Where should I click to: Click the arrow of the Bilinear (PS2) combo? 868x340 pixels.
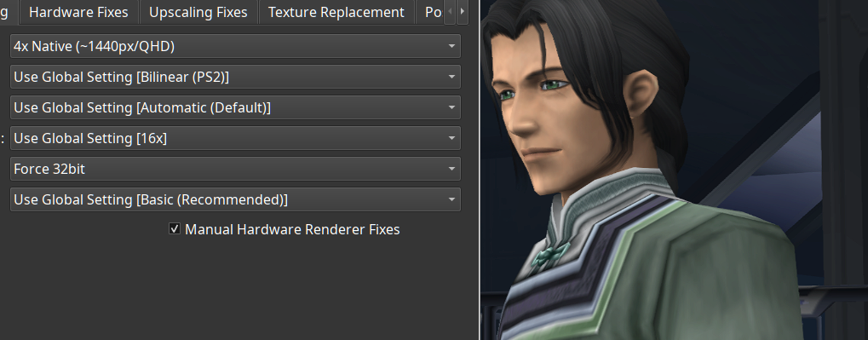[451, 77]
